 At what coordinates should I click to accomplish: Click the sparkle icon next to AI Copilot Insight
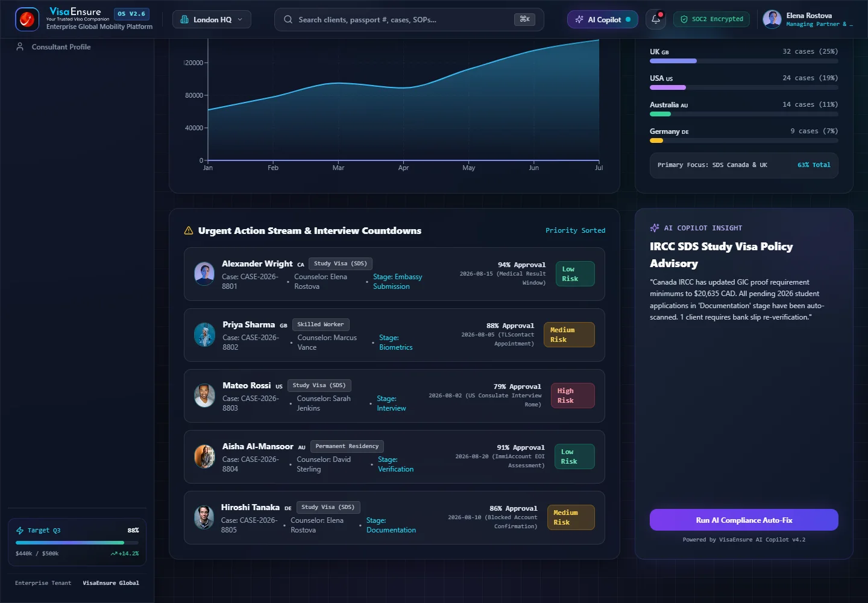(655, 228)
